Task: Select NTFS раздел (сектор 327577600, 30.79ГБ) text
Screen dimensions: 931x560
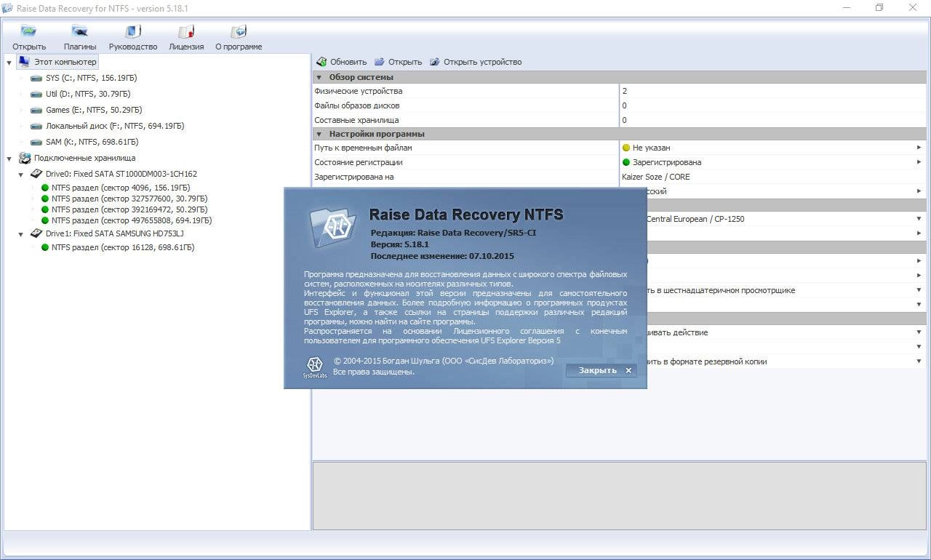Action: (x=129, y=199)
